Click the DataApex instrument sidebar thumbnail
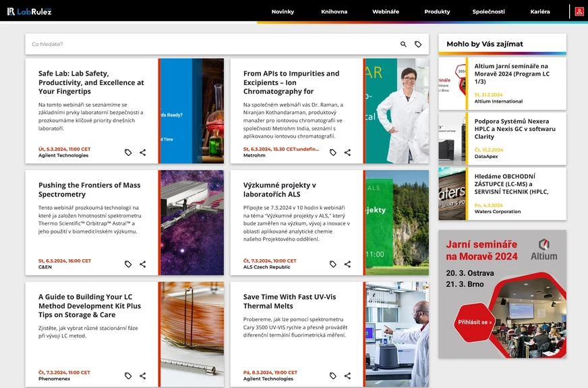 tap(452, 138)
